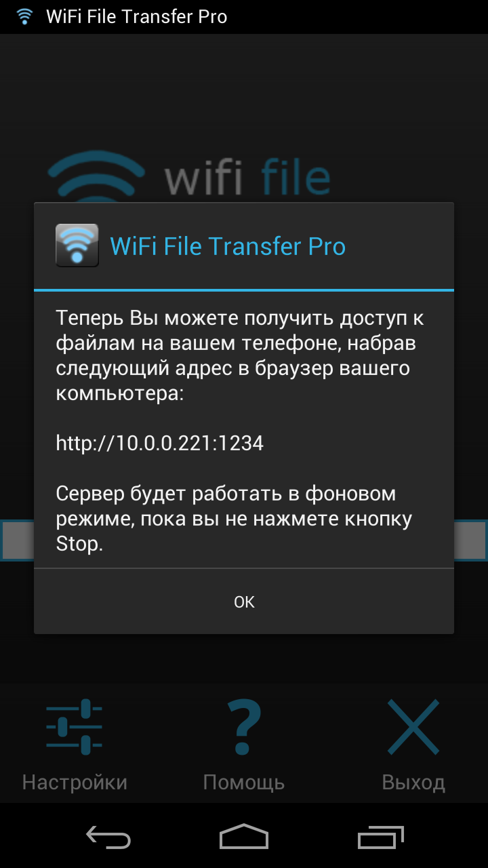
Task: Tap the Android home navigation button
Action: [x=244, y=837]
